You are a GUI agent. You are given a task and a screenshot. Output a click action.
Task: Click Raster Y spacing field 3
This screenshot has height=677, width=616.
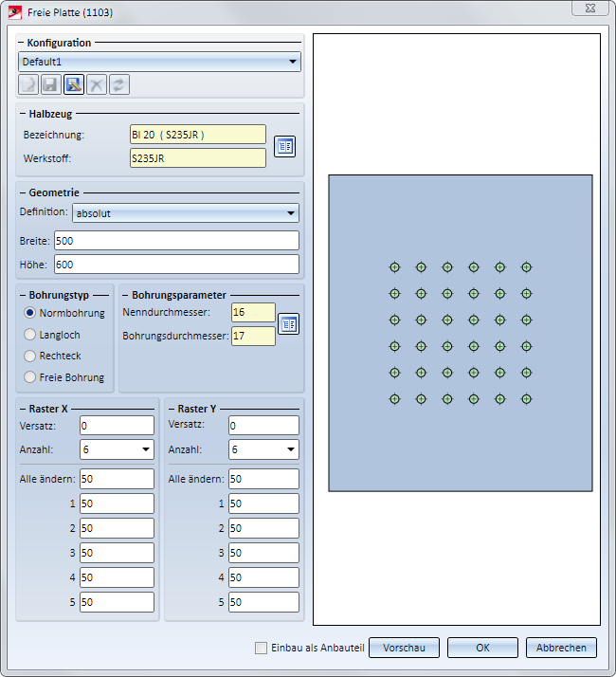click(x=263, y=553)
